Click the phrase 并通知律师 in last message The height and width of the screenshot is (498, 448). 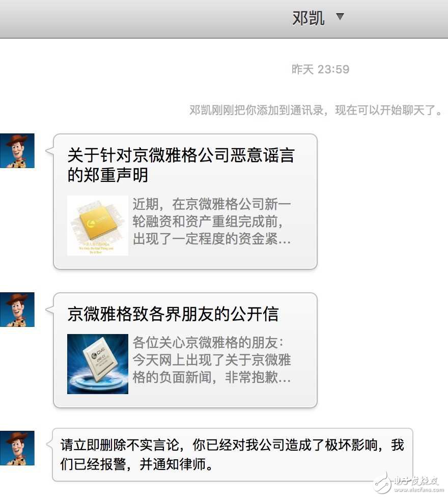(x=173, y=464)
